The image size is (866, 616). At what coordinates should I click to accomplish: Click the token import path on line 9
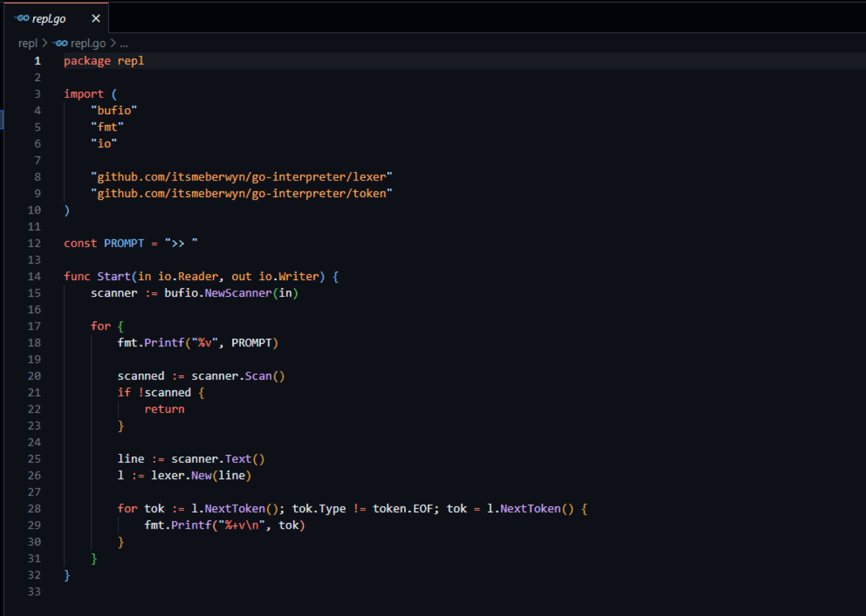point(241,193)
